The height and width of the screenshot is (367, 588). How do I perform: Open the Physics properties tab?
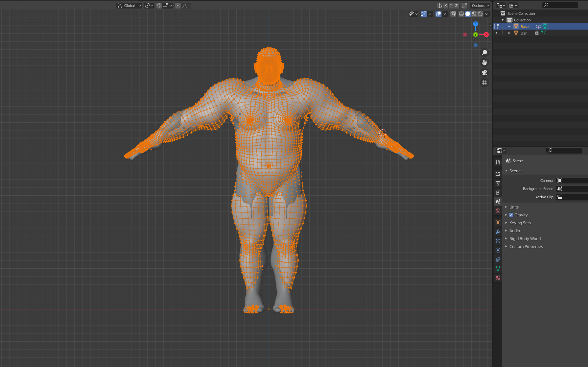coord(498,250)
